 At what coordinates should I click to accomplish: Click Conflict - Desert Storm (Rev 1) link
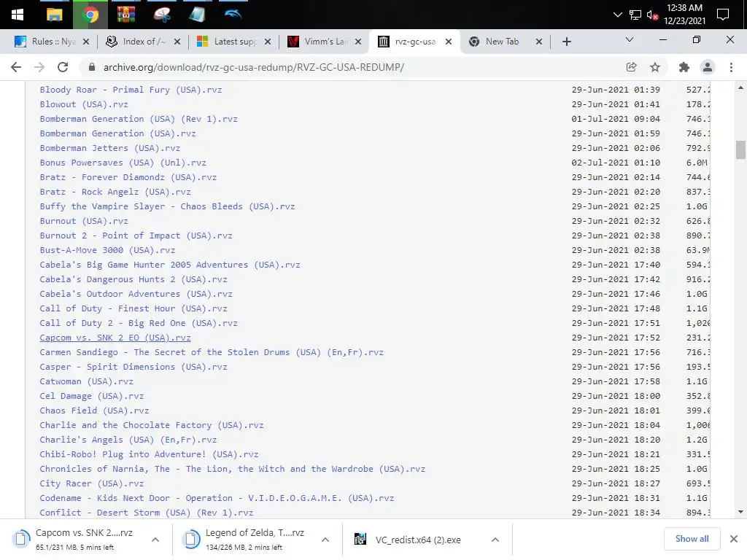tap(146, 513)
